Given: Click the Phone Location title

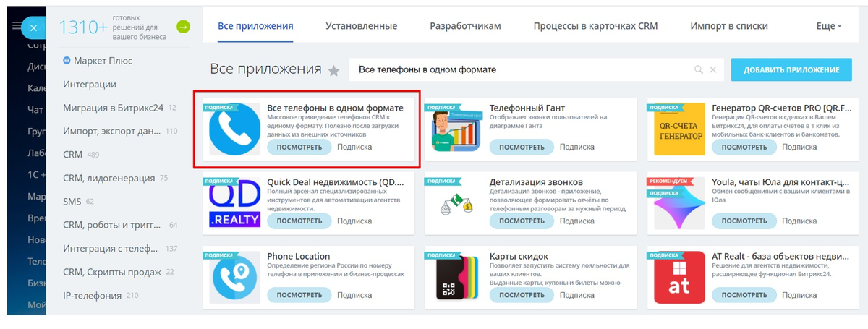Looking at the screenshot, I should click(x=298, y=256).
